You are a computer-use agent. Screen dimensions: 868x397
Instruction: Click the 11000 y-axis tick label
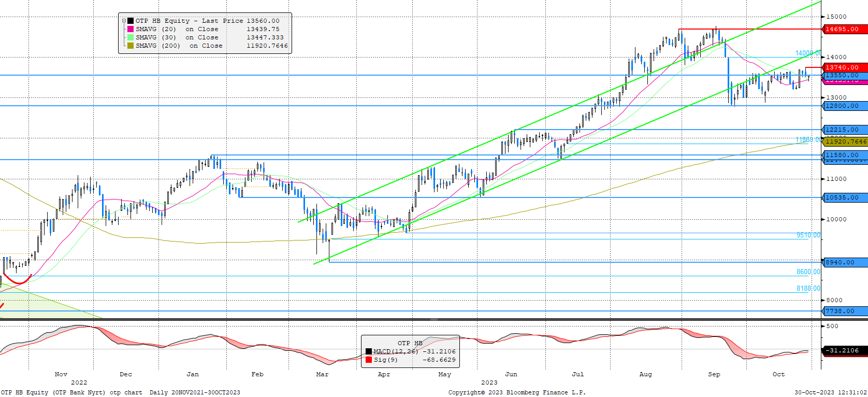point(836,179)
